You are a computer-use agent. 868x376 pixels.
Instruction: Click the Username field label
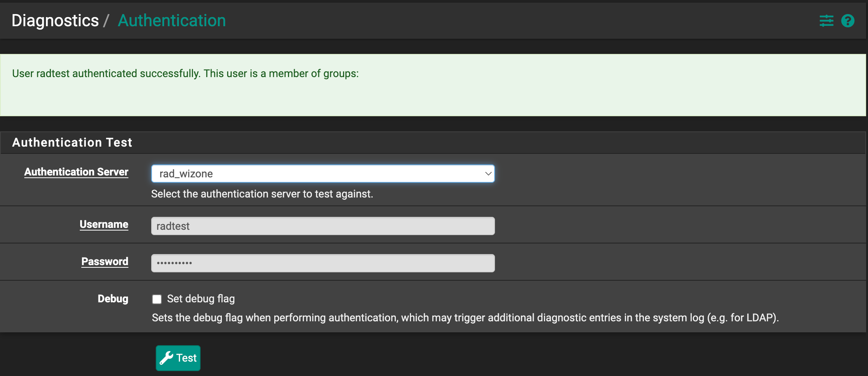[104, 224]
